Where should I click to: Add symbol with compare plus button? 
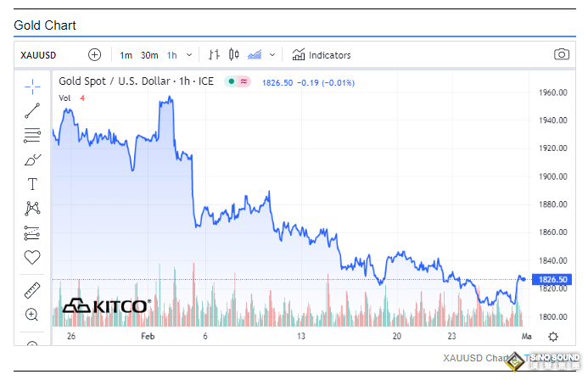click(94, 54)
